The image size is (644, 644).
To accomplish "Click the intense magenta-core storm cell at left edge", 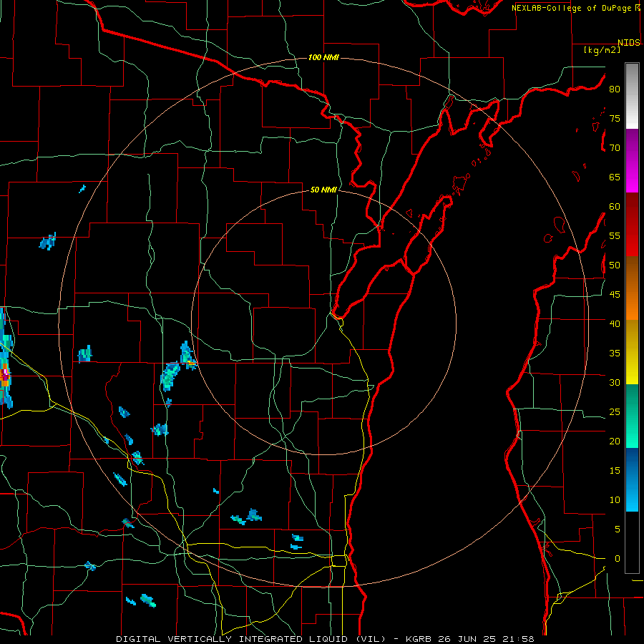I will pos(5,374).
